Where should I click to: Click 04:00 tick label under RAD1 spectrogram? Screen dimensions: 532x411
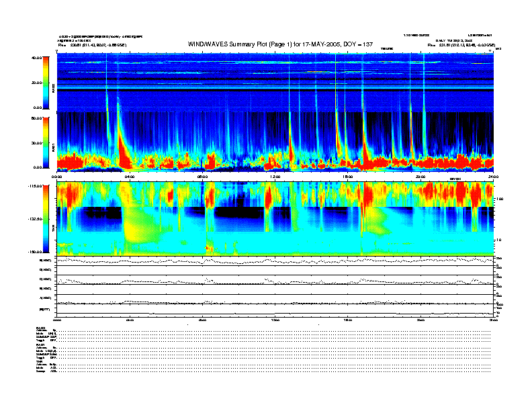[130, 177]
